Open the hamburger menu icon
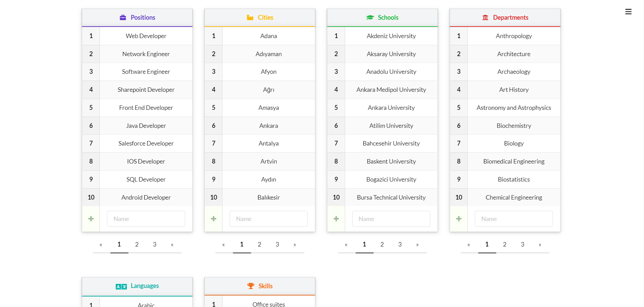 point(628,12)
